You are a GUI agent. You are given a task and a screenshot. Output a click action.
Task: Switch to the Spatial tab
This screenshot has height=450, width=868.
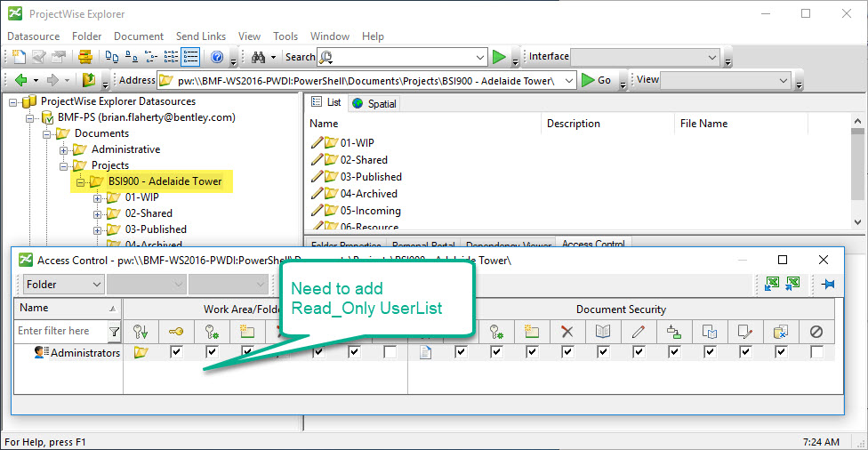point(374,103)
